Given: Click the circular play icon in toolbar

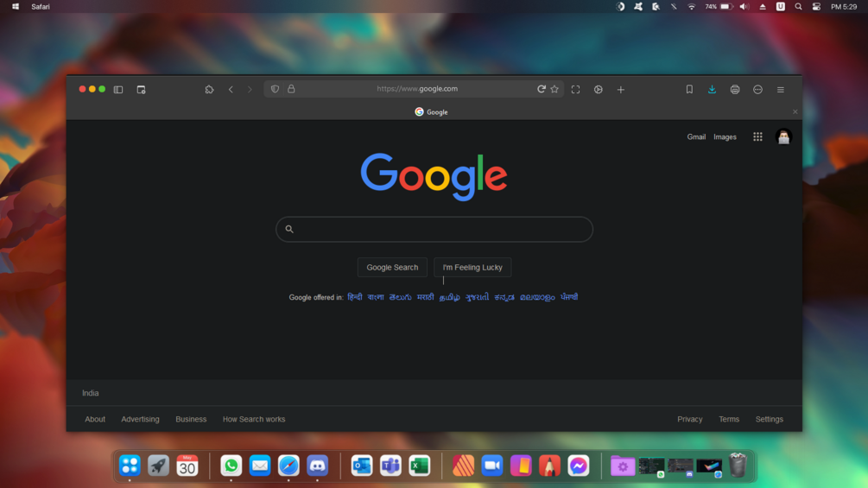Looking at the screenshot, I should tap(599, 89).
